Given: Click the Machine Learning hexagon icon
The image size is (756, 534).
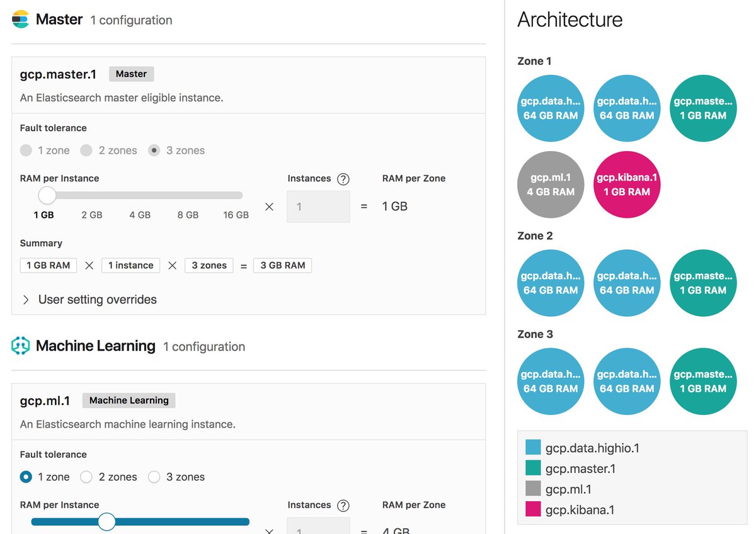Looking at the screenshot, I should coord(21,345).
